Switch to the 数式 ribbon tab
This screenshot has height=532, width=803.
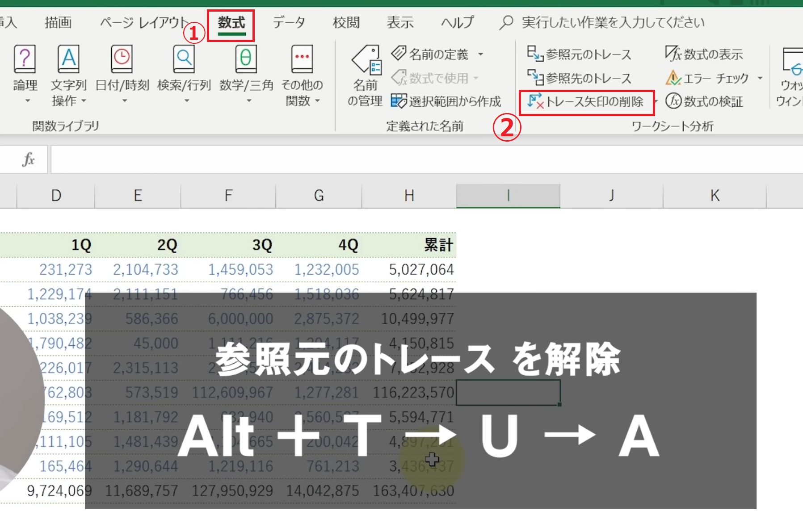[x=231, y=22]
